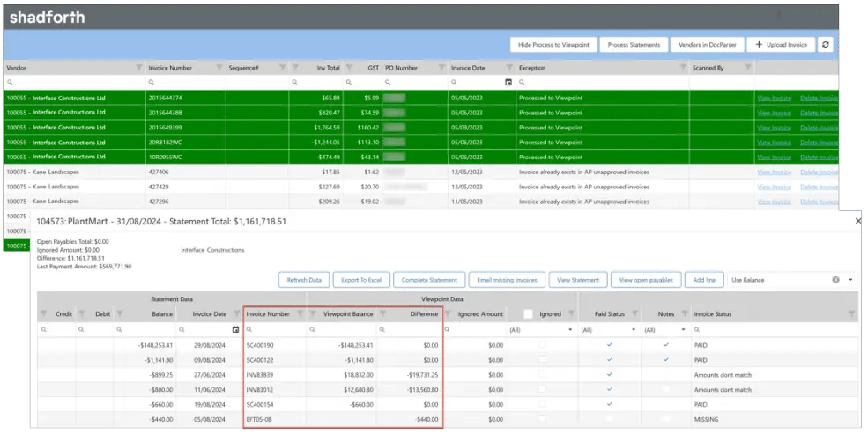Open the PO Number column filter icon
Viewport: 868px width, 434px height.
[x=441, y=68]
